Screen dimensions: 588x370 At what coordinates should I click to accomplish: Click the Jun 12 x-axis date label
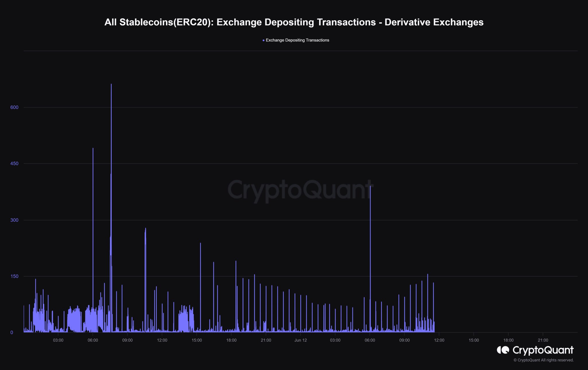[x=301, y=340]
